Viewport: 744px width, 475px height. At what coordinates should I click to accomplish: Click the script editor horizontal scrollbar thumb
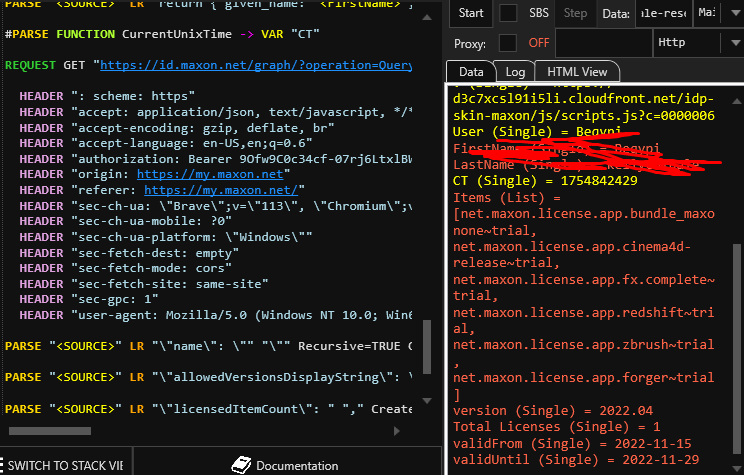50,431
